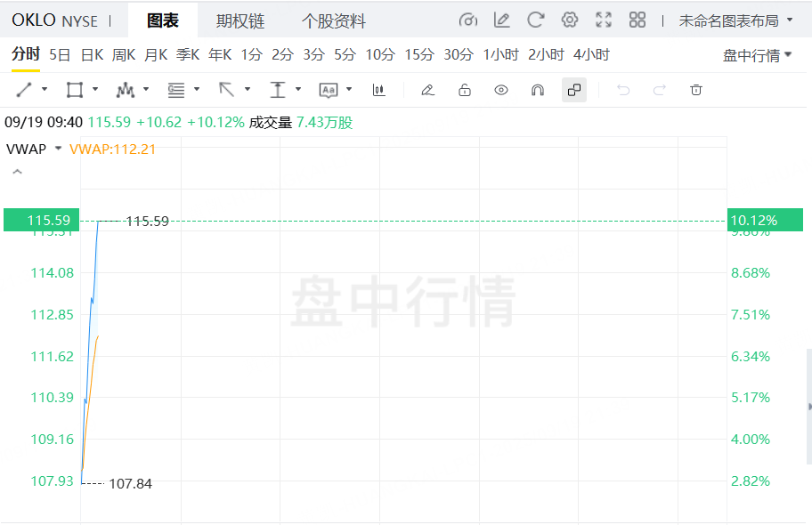812x525 pixels.
Task: Click the 成交量 7.43万股 volume text
Action: 301,123
